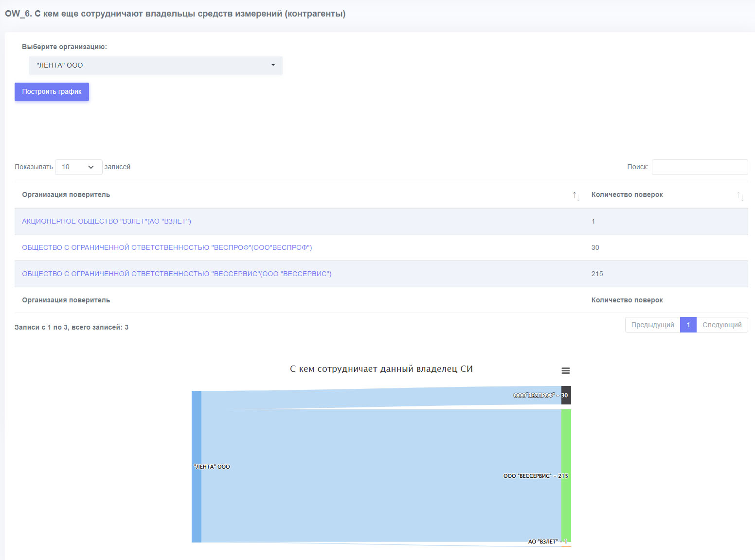Sort by Организация поверитель column arrows

[x=576, y=196]
